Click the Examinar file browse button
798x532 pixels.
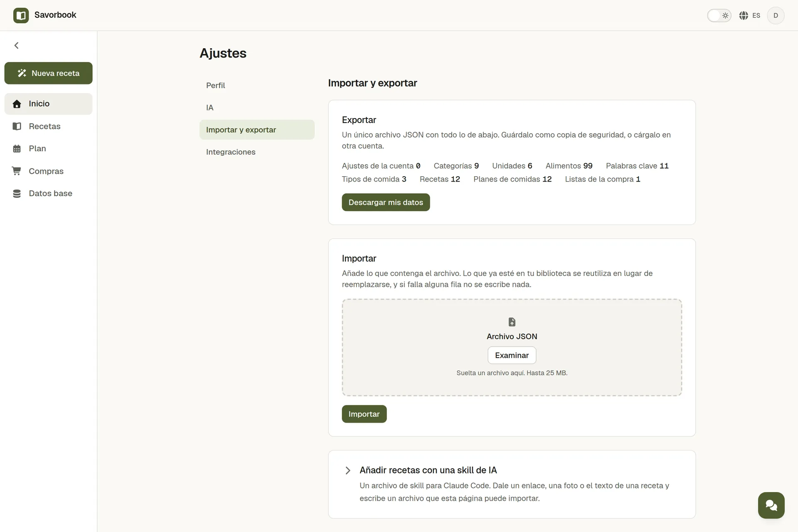point(512,355)
